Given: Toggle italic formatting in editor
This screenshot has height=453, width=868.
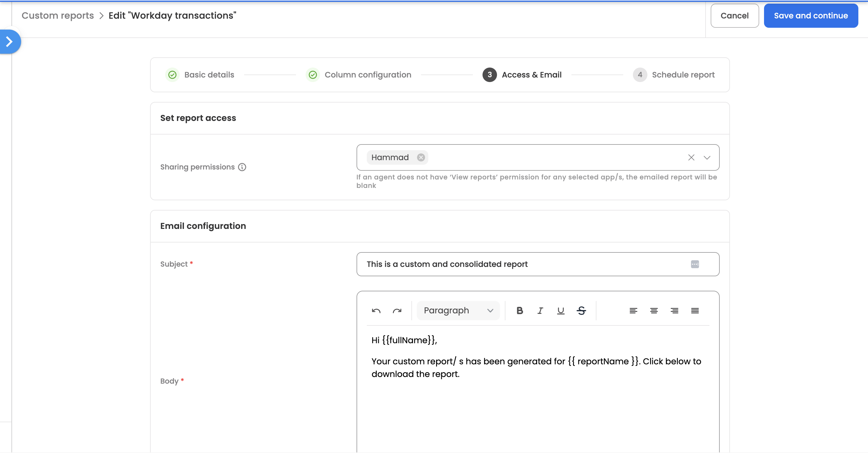Looking at the screenshot, I should tap(540, 311).
